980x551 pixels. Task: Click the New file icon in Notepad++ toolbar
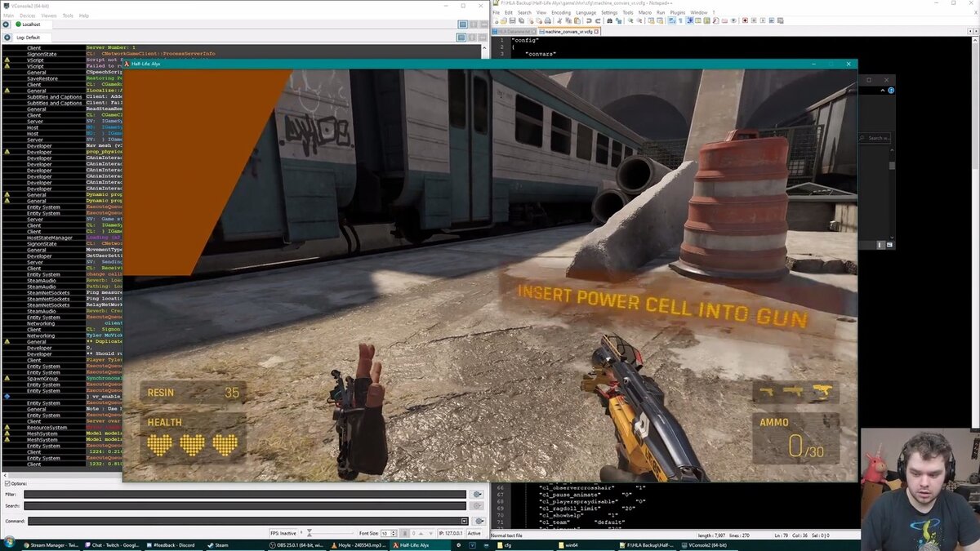496,21
